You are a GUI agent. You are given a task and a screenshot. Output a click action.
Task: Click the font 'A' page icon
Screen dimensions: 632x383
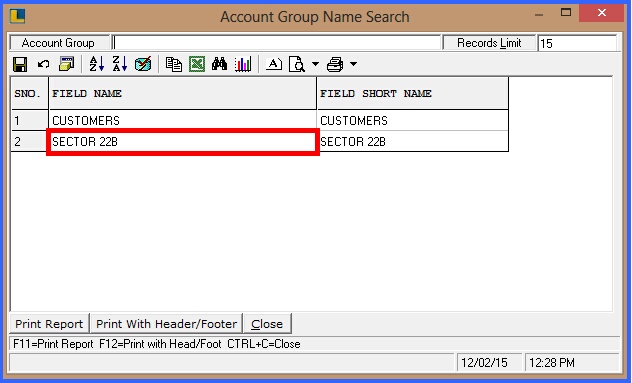point(274,64)
